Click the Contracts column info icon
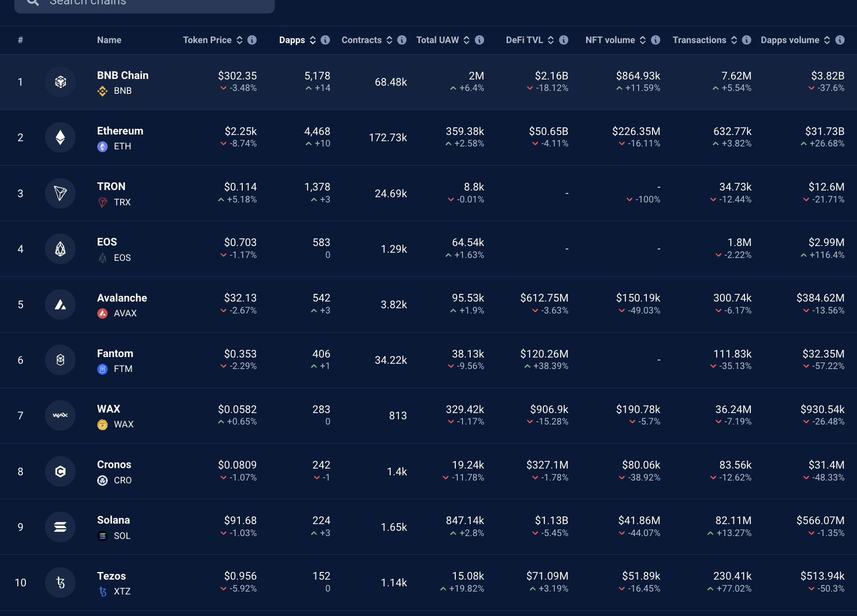857x616 pixels. [402, 40]
